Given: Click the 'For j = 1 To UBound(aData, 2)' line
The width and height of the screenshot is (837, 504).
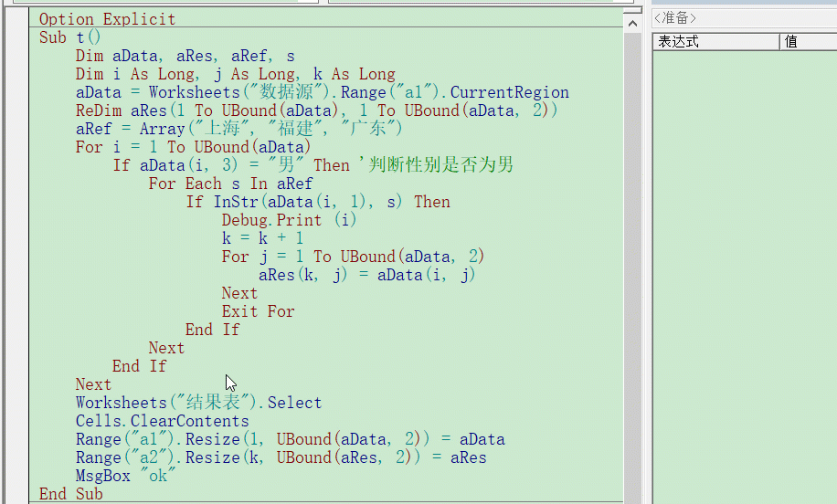Looking at the screenshot, I should (x=353, y=257).
